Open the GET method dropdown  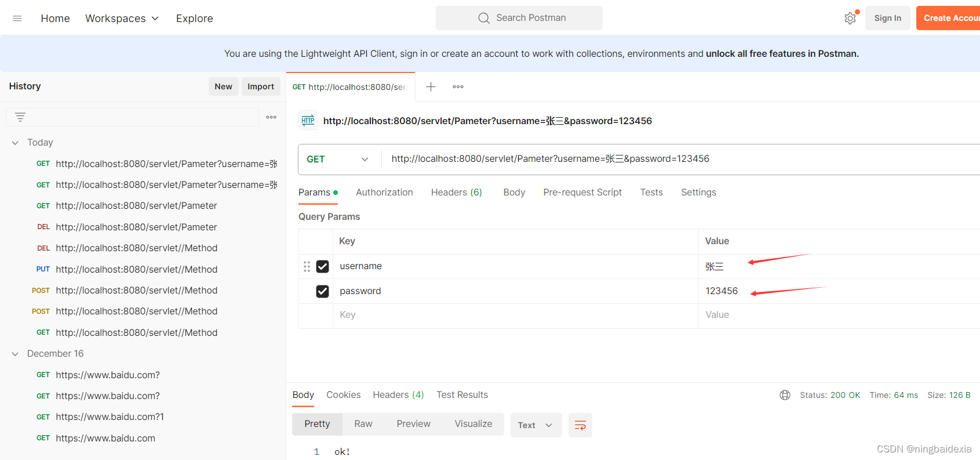pyautogui.click(x=338, y=159)
